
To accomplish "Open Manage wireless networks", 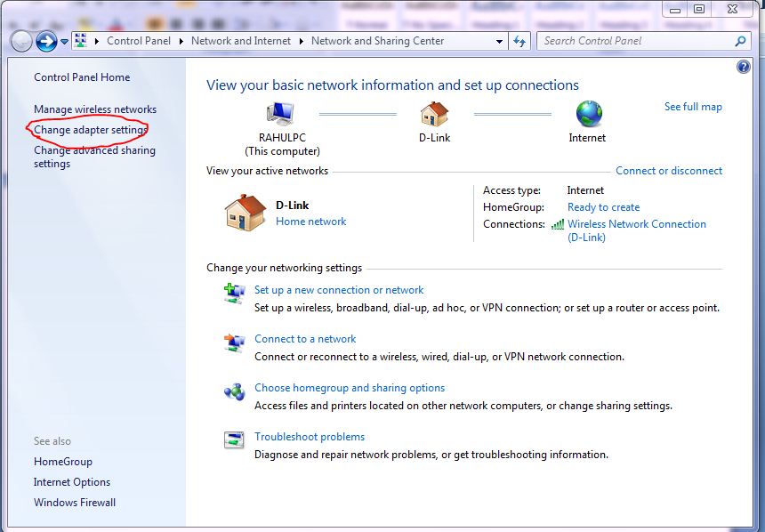I will tap(95, 109).
